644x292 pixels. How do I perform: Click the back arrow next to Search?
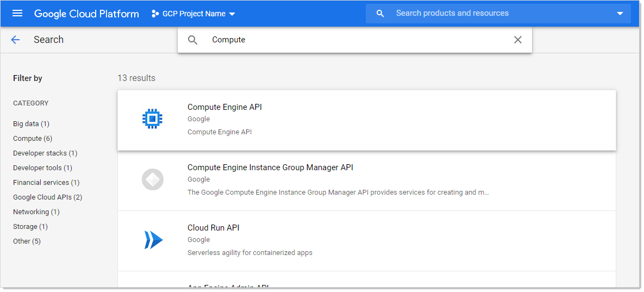click(15, 40)
